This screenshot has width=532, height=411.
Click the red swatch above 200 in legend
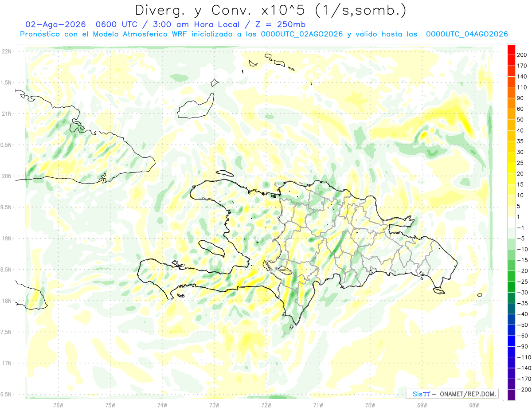(x=511, y=50)
